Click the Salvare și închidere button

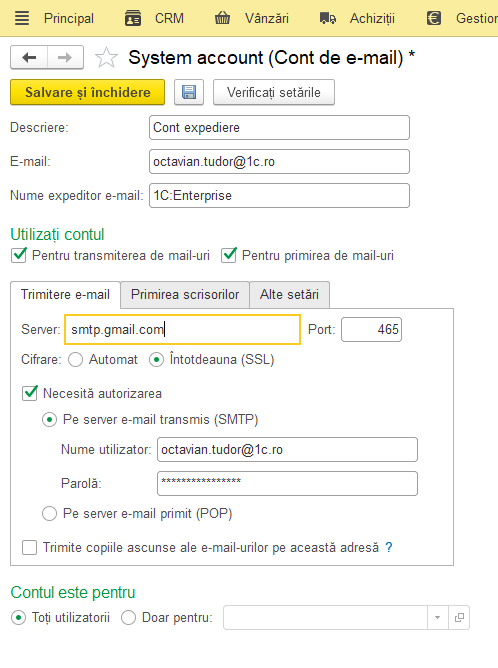tap(87, 92)
